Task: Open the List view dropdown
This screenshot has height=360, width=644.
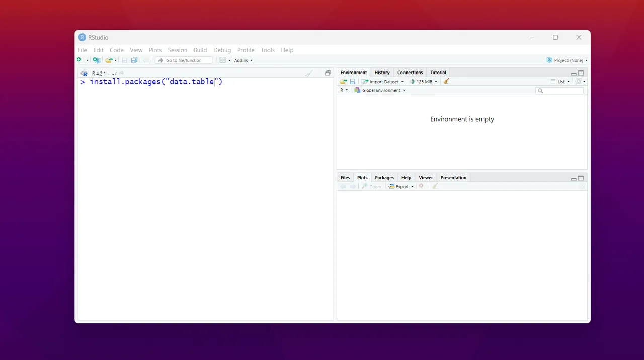Action: [560, 81]
